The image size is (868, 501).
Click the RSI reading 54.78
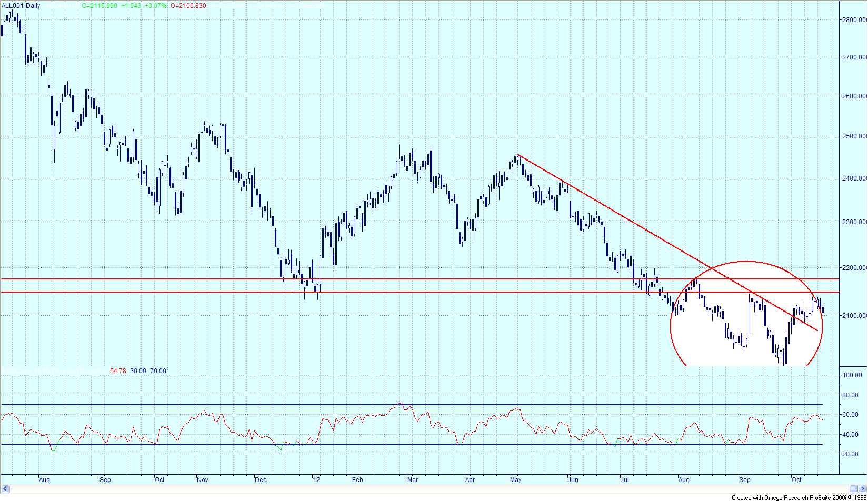click(x=118, y=371)
